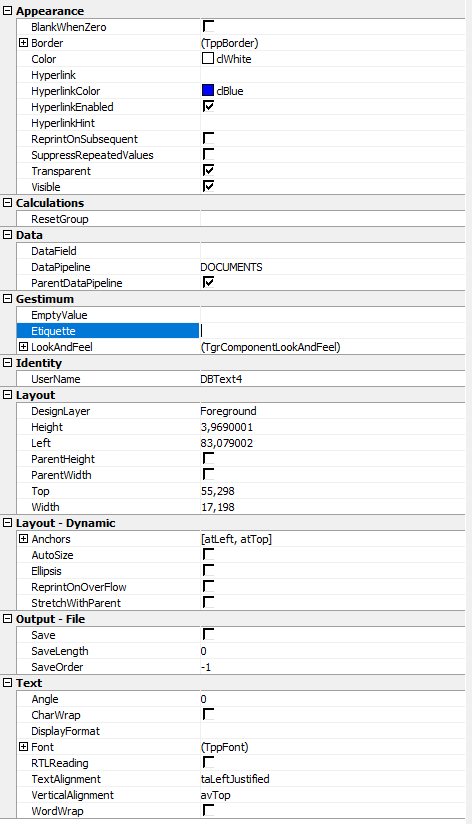Collapse the Appearance category
This screenshot has height=824, width=472.
click(x=7, y=11)
